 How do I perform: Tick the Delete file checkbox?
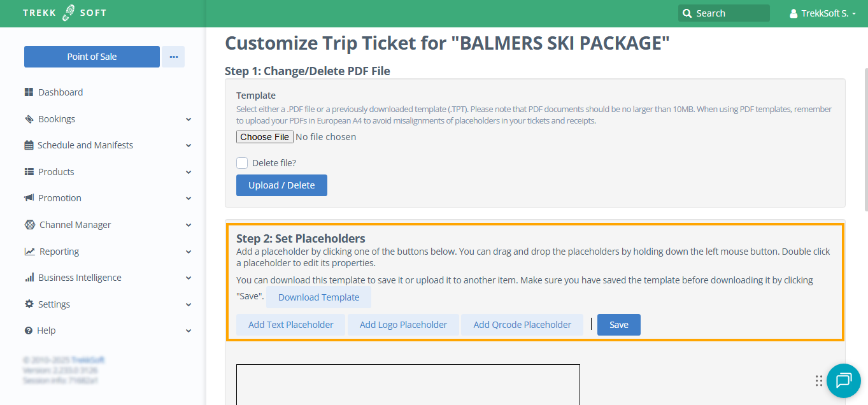[242, 163]
